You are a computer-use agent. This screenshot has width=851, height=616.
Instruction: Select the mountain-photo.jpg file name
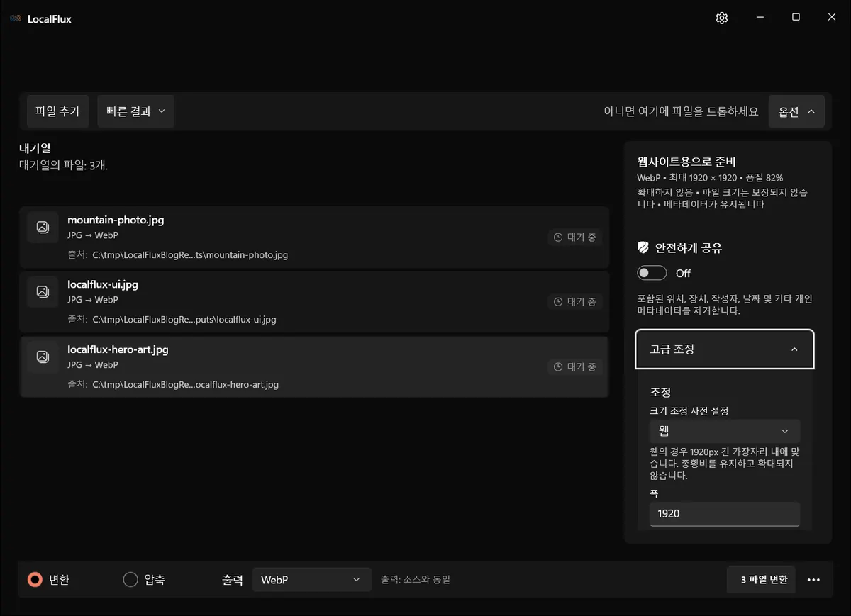(116, 220)
